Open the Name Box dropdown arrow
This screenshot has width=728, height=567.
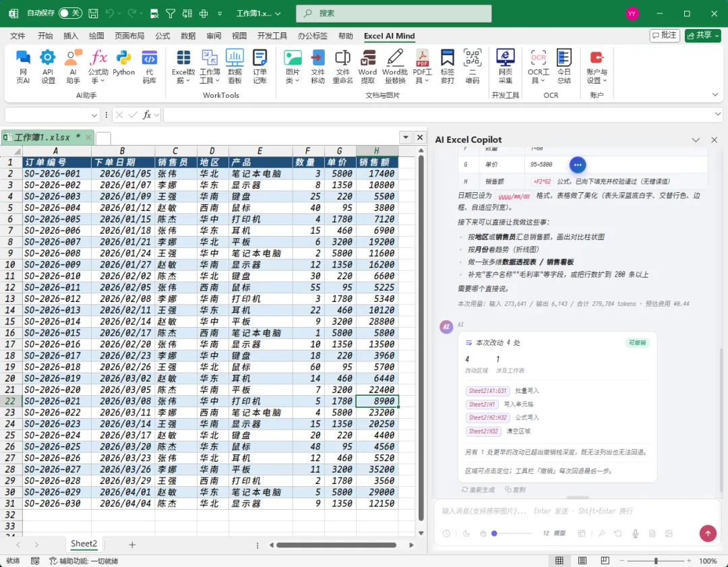(94, 115)
